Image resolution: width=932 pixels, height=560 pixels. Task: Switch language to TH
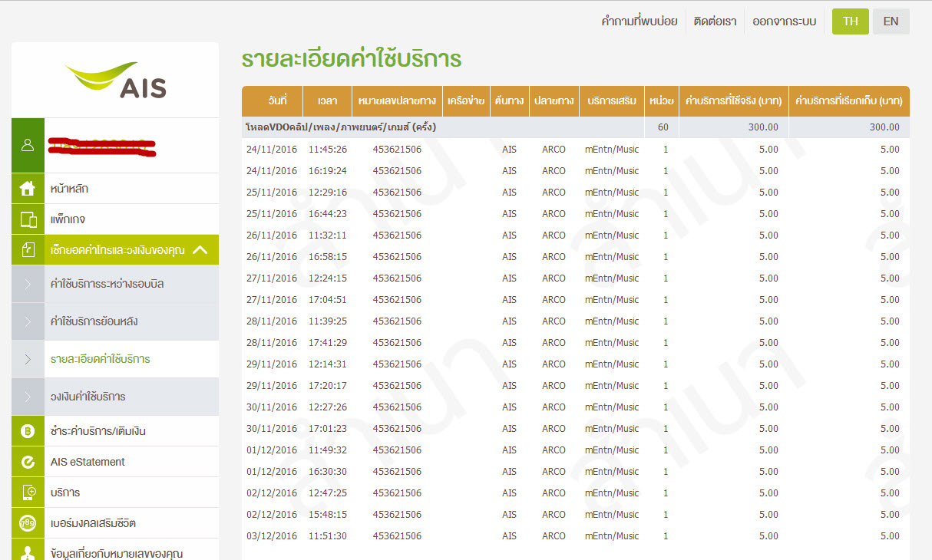[x=851, y=21]
